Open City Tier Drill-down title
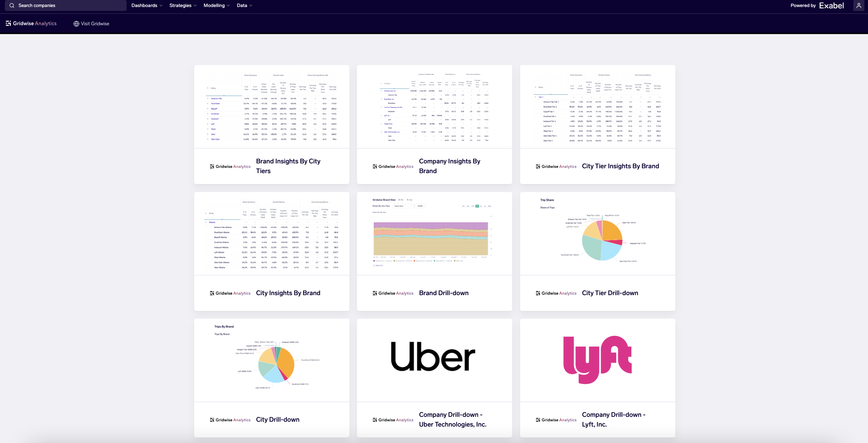868x443 pixels. tap(610, 293)
